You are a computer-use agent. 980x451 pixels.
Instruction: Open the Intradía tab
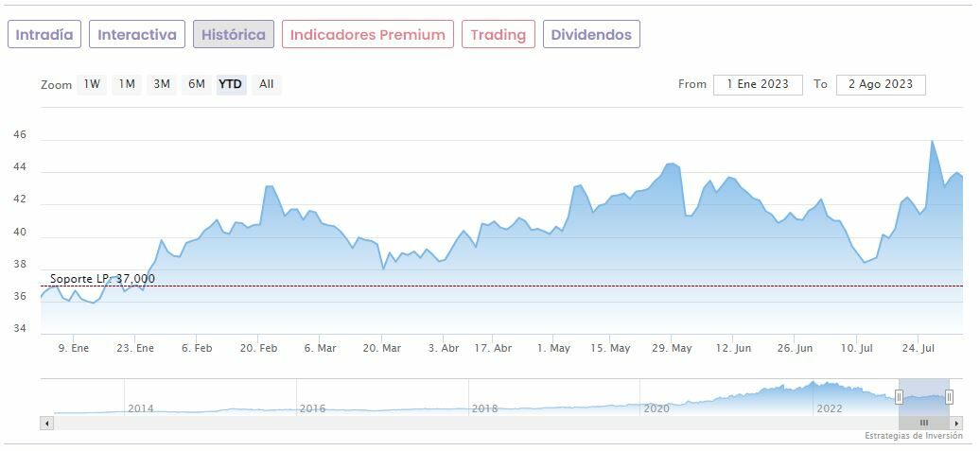pos(44,35)
